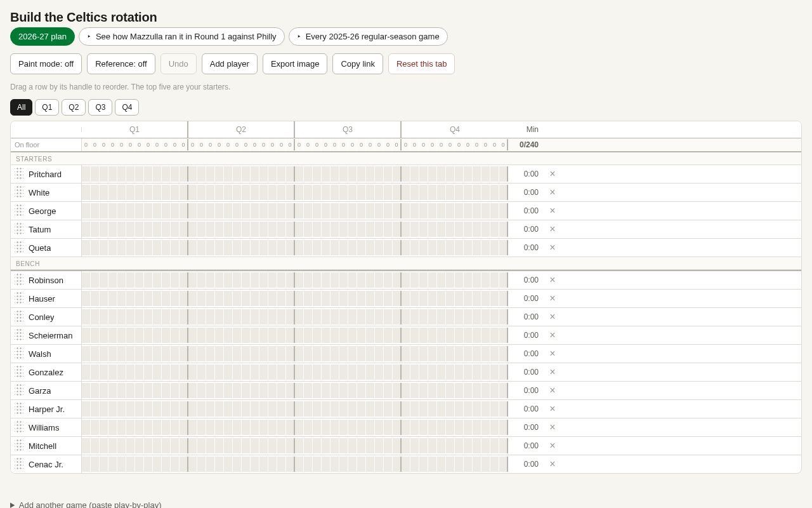Reset this tab
The width and height of the screenshot is (812, 508).
[x=421, y=63]
